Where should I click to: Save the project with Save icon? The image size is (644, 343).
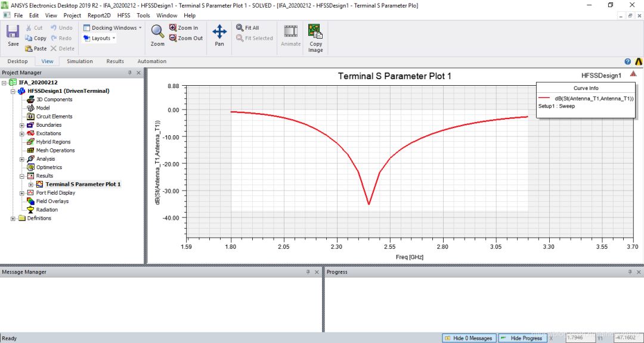[x=13, y=32]
